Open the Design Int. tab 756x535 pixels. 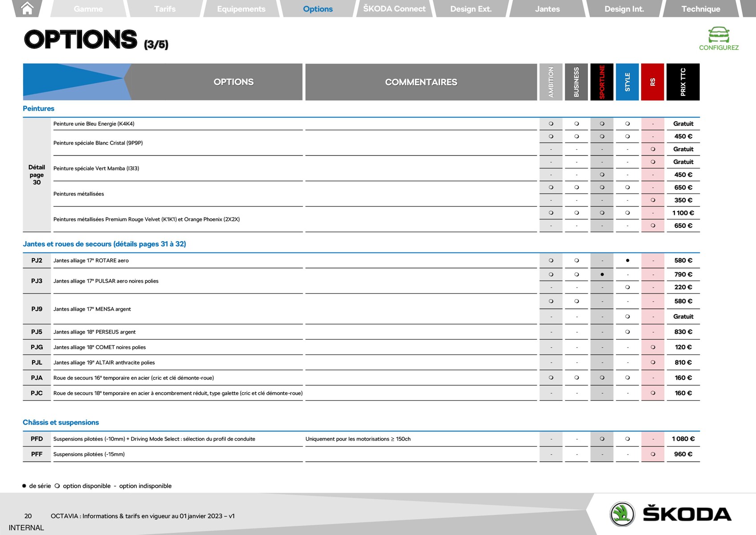pyautogui.click(x=624, y=9)
